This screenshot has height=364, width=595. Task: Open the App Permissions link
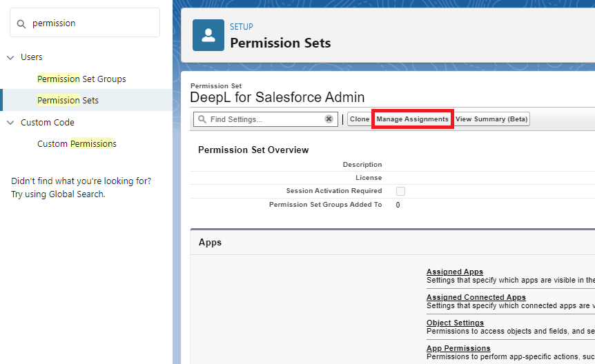pyautogui.click(x=458, y=348)
